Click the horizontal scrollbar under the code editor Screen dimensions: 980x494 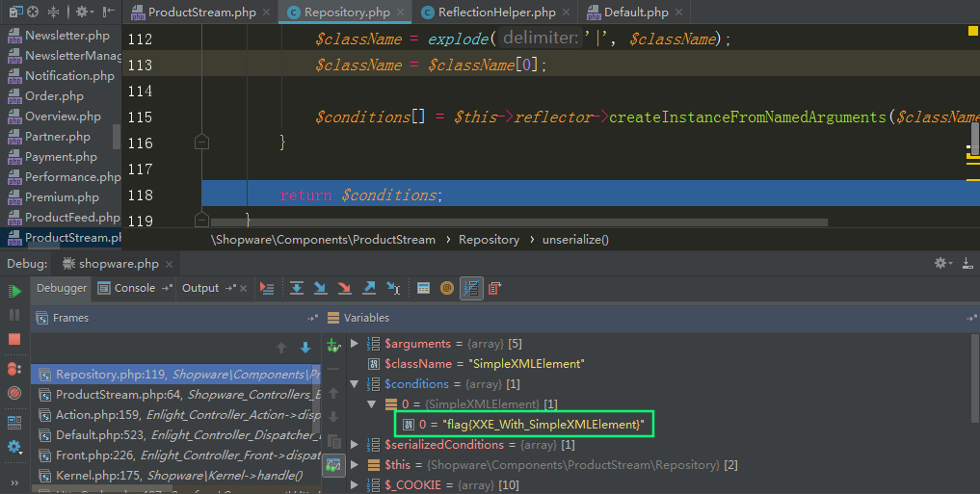pos(520,222)
